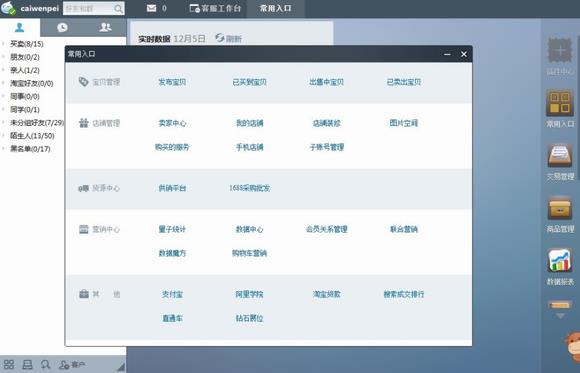Open the 子账号管理 link

pyautogui.click(x=327, y=147)
